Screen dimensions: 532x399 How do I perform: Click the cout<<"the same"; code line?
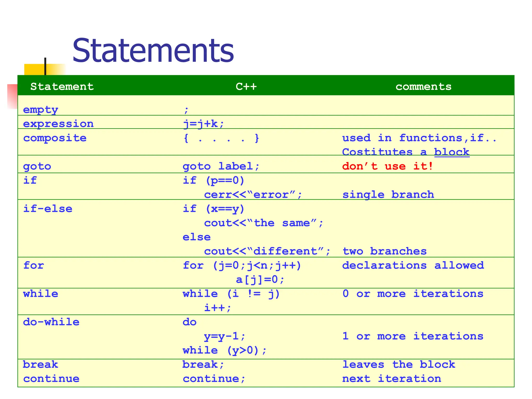coord(264,223)
